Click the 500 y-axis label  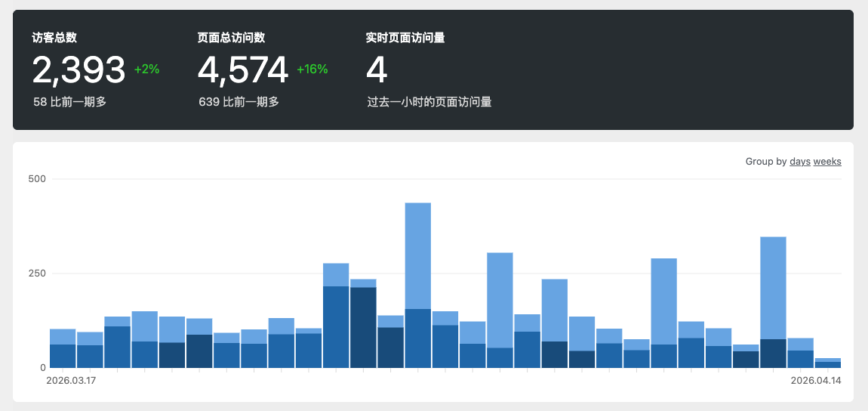[x=38, y=179]
